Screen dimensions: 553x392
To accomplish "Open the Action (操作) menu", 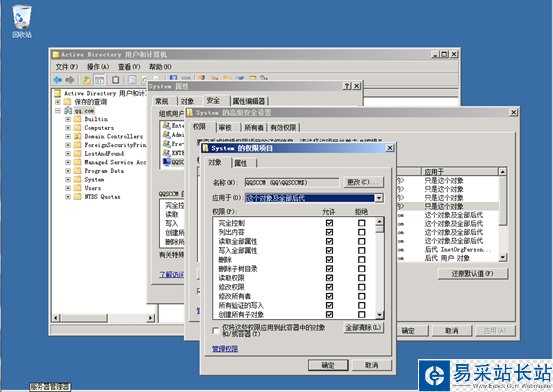I will 98,67.
